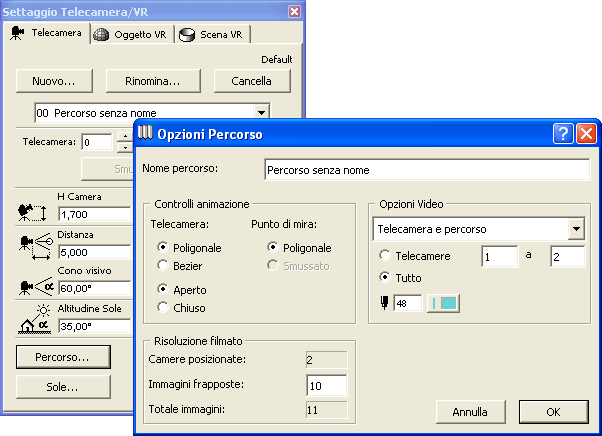Switch to the Oggetto VR tab

pyautogui.click(x=130, y=34)
